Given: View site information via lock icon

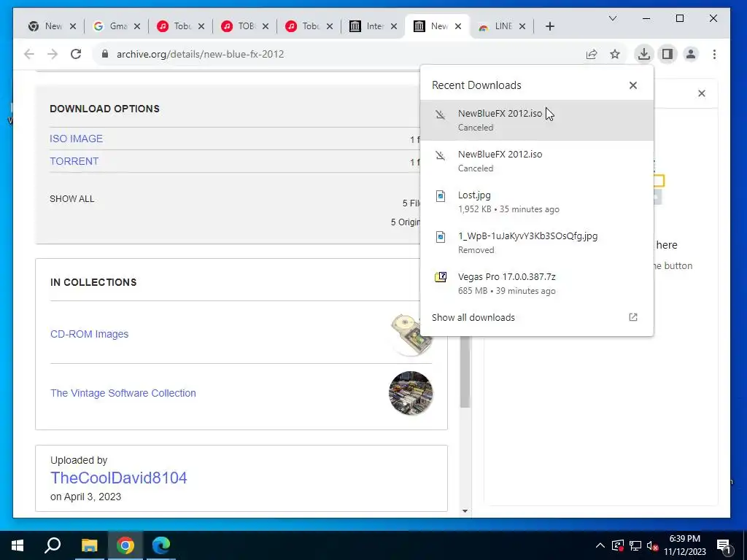Looking at the screenshot, I should coord(105,54).
